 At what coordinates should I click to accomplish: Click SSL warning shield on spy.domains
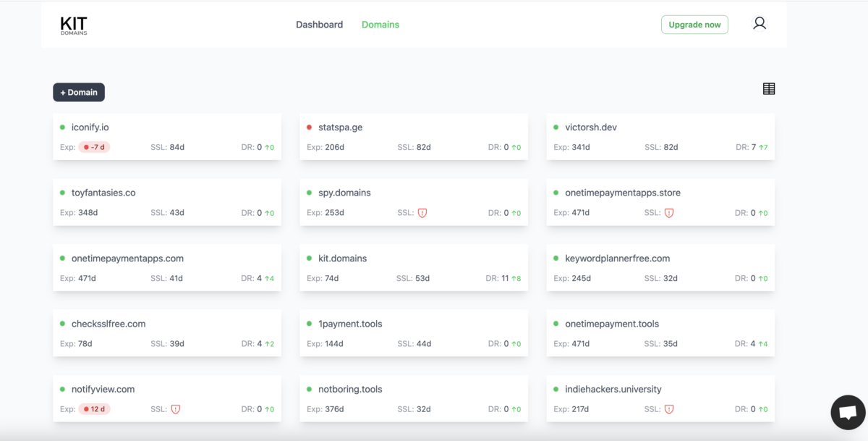pos(422,213)
